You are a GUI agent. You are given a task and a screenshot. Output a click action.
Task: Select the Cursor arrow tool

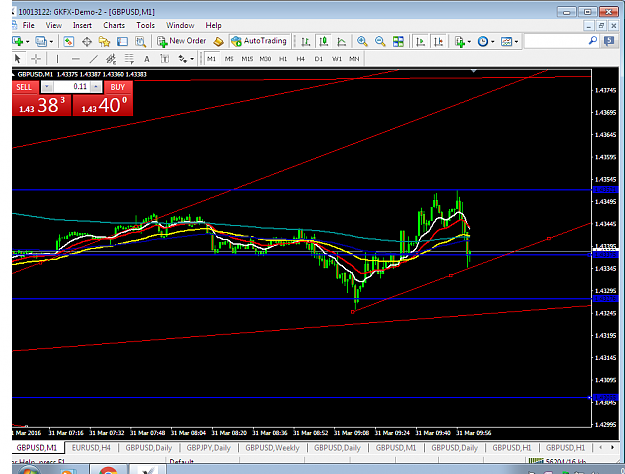point(17,59)
